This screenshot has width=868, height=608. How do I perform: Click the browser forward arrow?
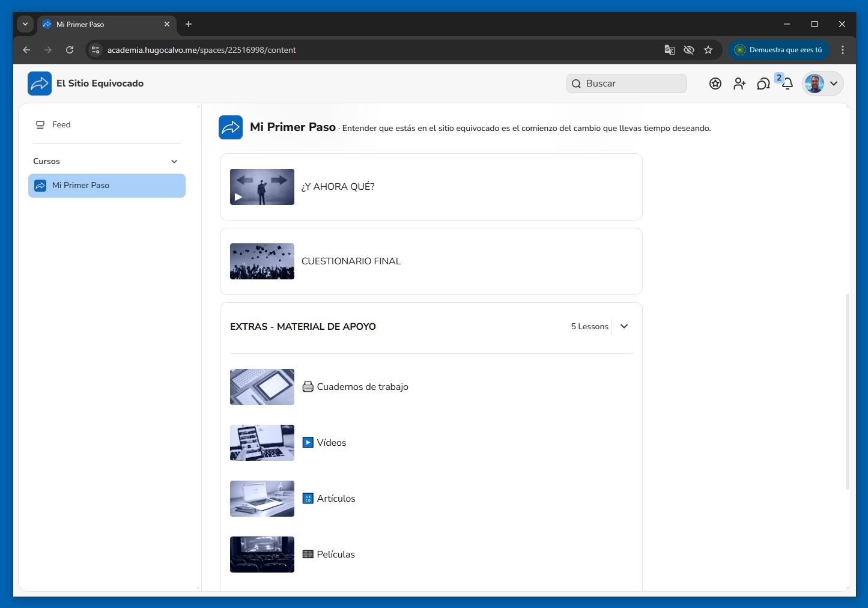[x=48, y=50]
